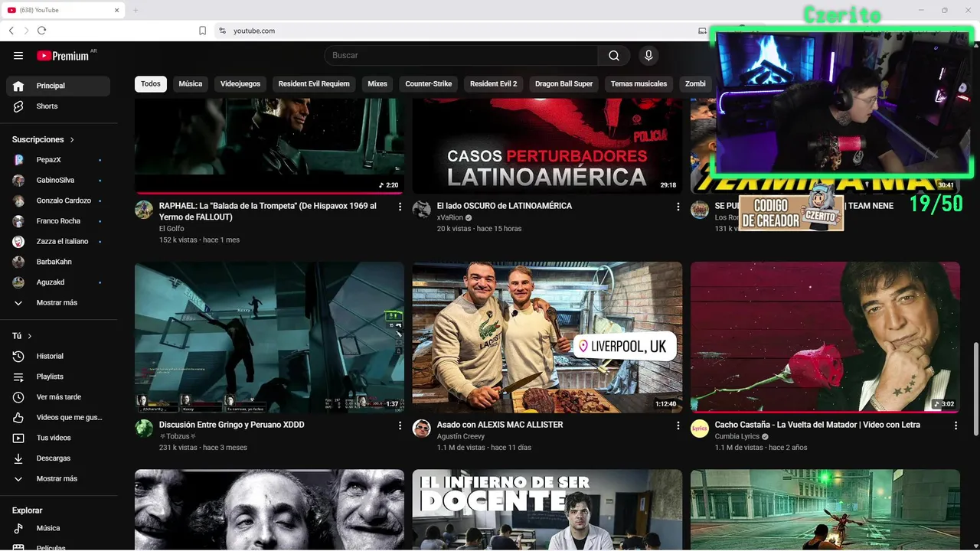Image resolution: width=980 pixels, height=551 pixels.
Task: Close the YouTube browser tab
Action: 117,10
